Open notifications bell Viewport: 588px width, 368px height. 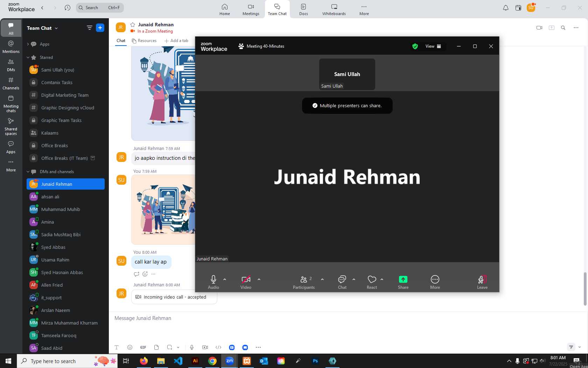pyautogui.click(x=506, y=8)
